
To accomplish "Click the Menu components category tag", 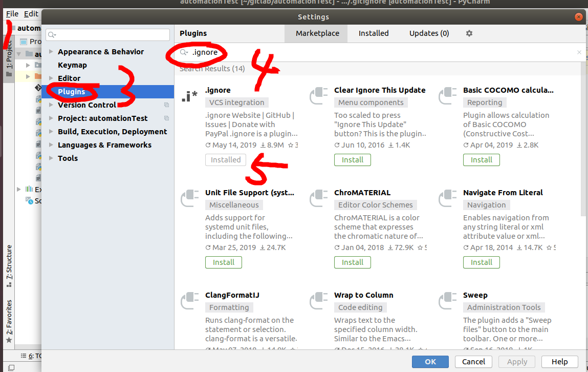I will click(x=371, y=102).
